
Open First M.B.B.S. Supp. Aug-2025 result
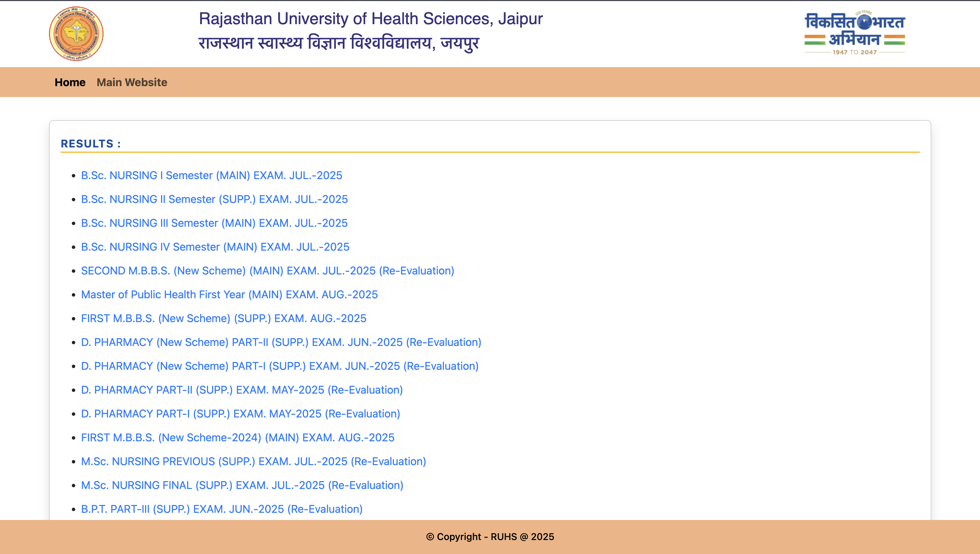point(224,318)
